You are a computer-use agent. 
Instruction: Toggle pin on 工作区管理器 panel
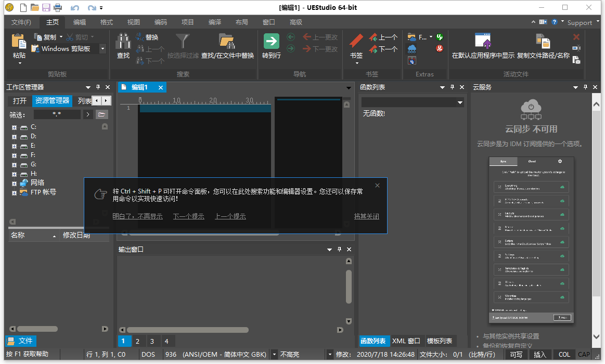[x=98, y=87]
